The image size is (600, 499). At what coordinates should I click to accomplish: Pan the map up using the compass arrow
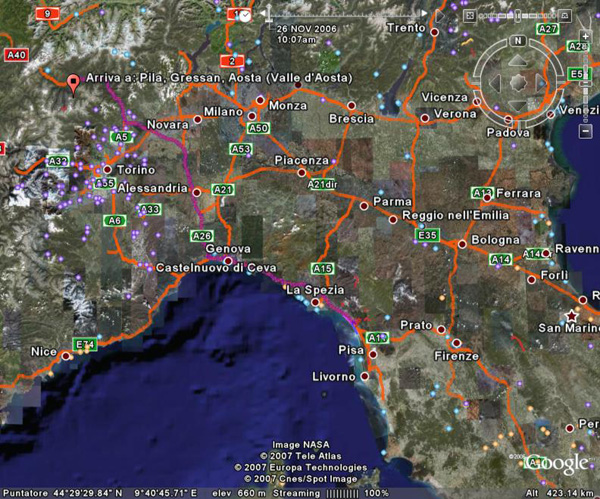tap(517, 59)
